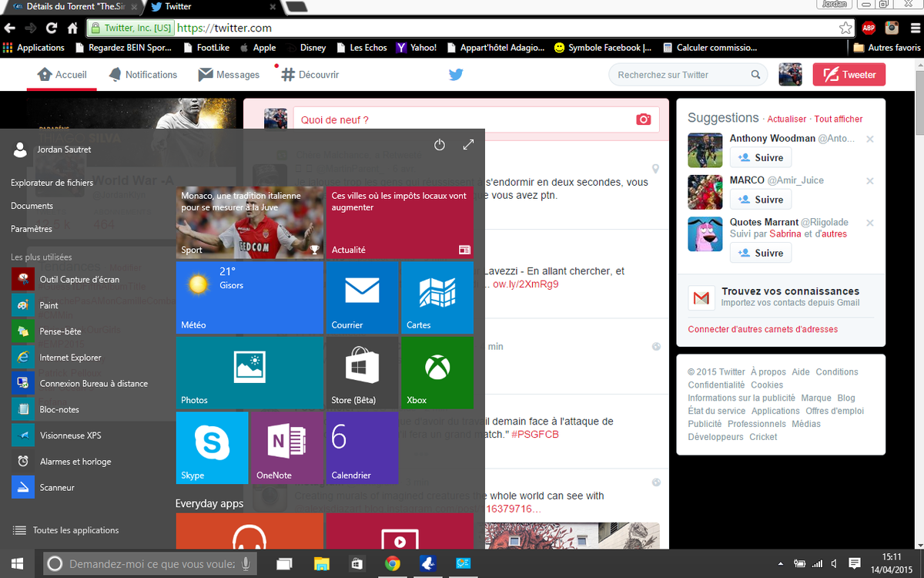The height and width of the screenshot is (578, 924).
Task: Open the Store (Bêta) tile
Action: click(362, 372)
